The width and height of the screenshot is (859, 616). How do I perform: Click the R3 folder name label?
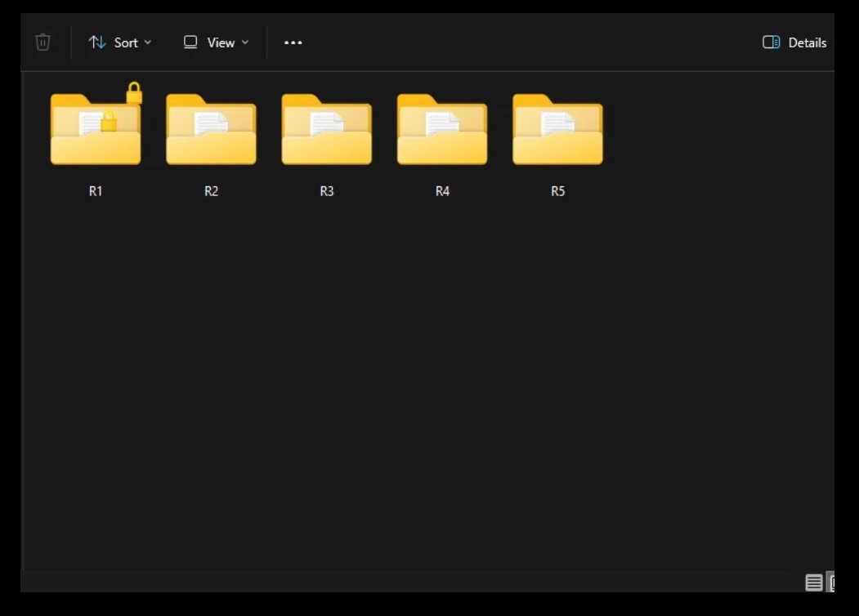click(x=326, y=191)
